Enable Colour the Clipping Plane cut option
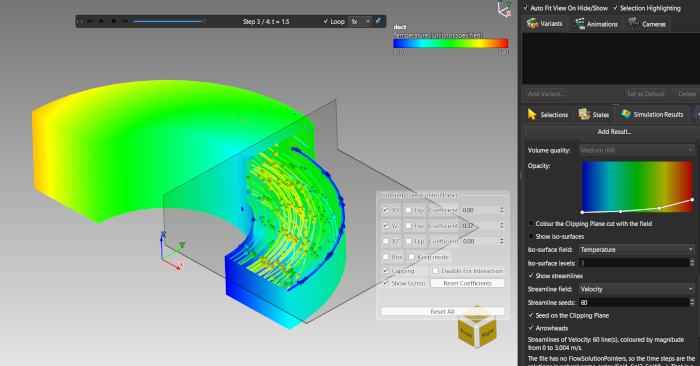 coord(531,223)
